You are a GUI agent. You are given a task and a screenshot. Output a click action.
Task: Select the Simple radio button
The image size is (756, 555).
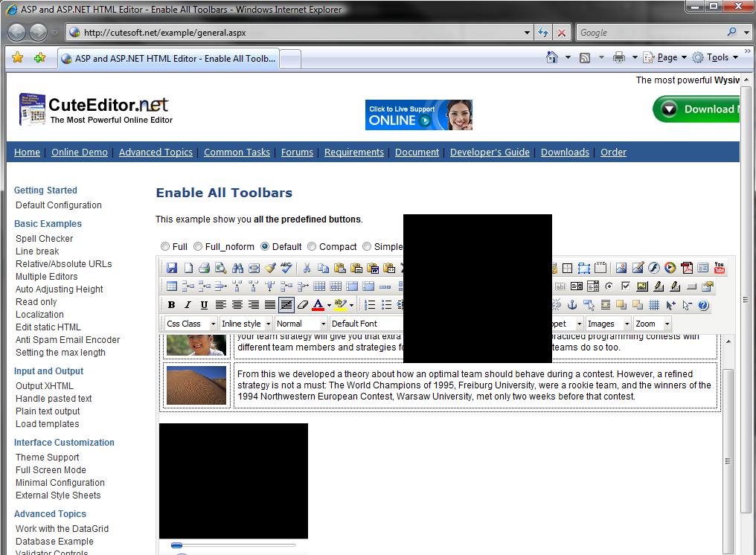tap(367, 246)
